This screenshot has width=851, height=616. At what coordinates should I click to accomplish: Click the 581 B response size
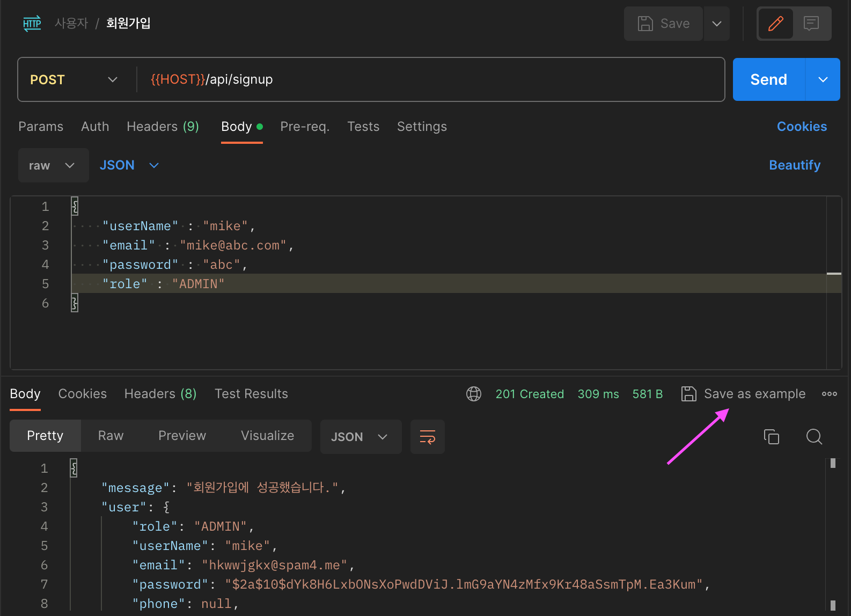click(x=648, y=394)
